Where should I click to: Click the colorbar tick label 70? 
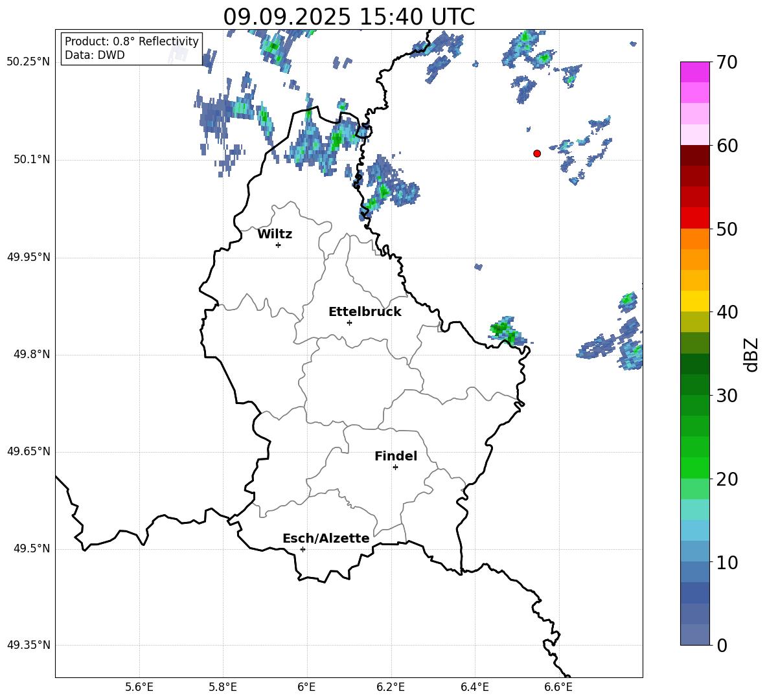point(727,62)
